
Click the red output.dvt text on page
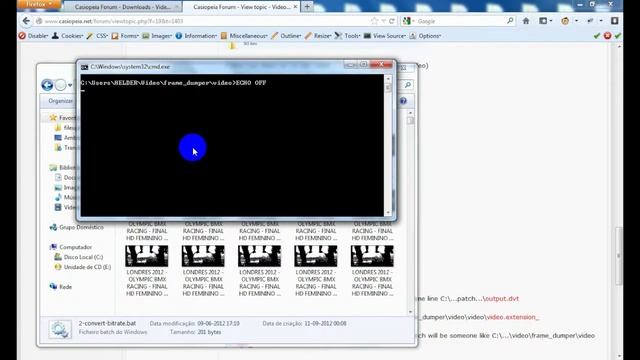[x=501, y=298]
